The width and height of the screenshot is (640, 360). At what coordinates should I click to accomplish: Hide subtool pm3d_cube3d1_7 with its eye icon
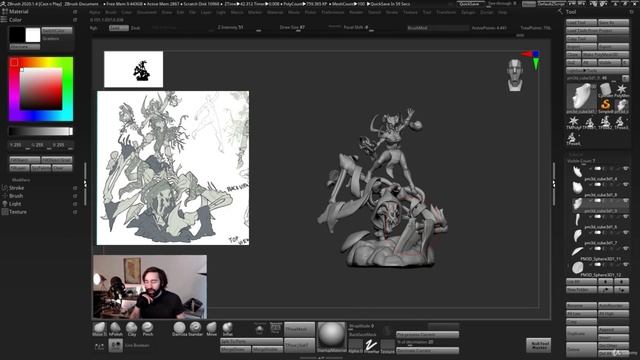pos(625,233)
